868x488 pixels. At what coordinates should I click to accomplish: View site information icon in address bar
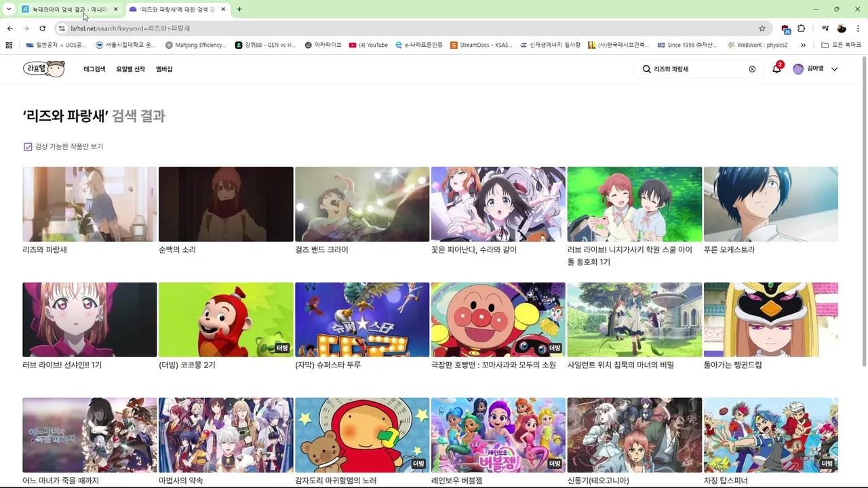coord(62,28)
